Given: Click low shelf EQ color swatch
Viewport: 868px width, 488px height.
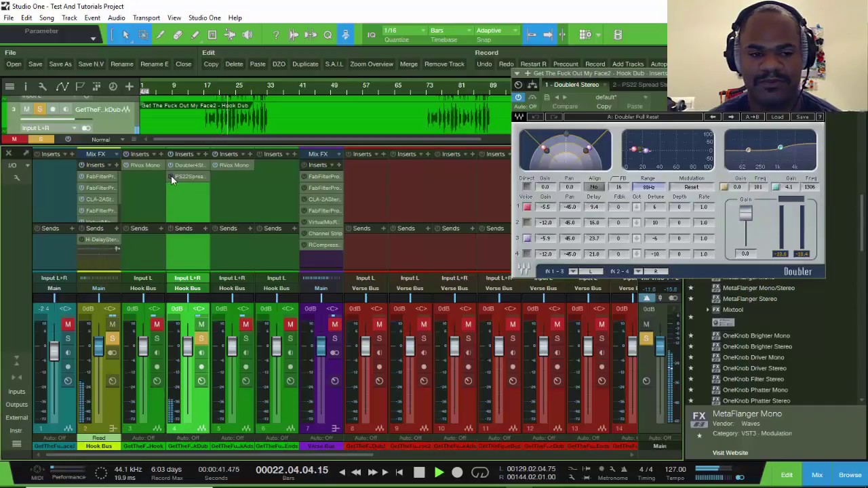Looking at the screenshot, I should pos(724,187).
